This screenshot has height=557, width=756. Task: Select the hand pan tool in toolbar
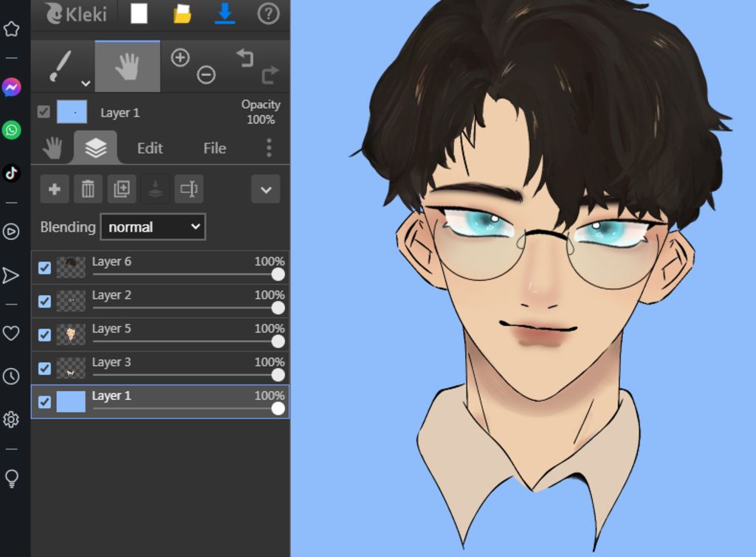127,66
